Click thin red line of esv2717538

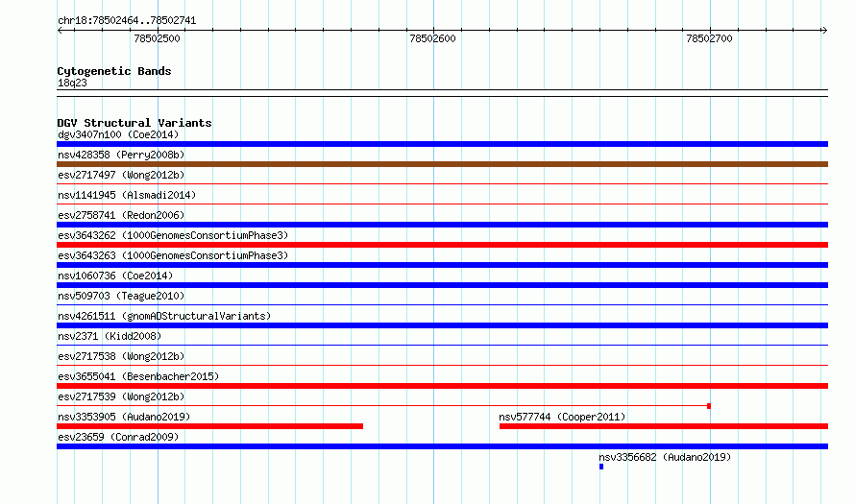pos(442,366)
